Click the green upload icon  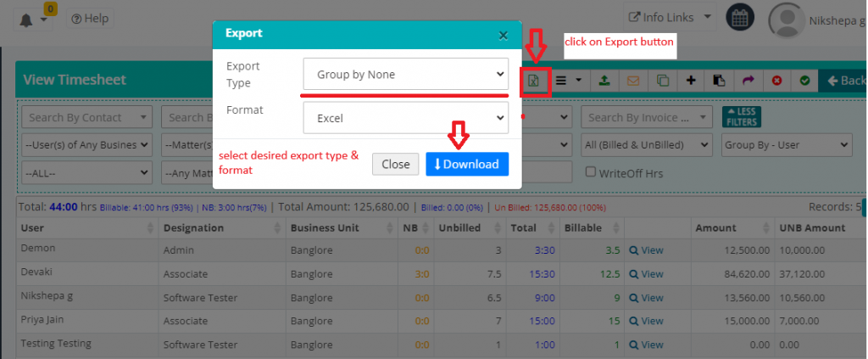tap(604, 81)
